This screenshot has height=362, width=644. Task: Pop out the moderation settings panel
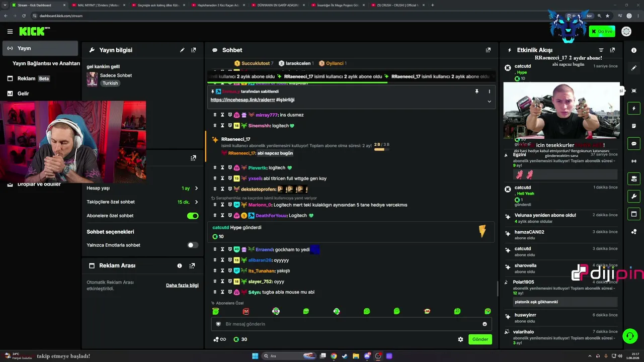point(193,158)
